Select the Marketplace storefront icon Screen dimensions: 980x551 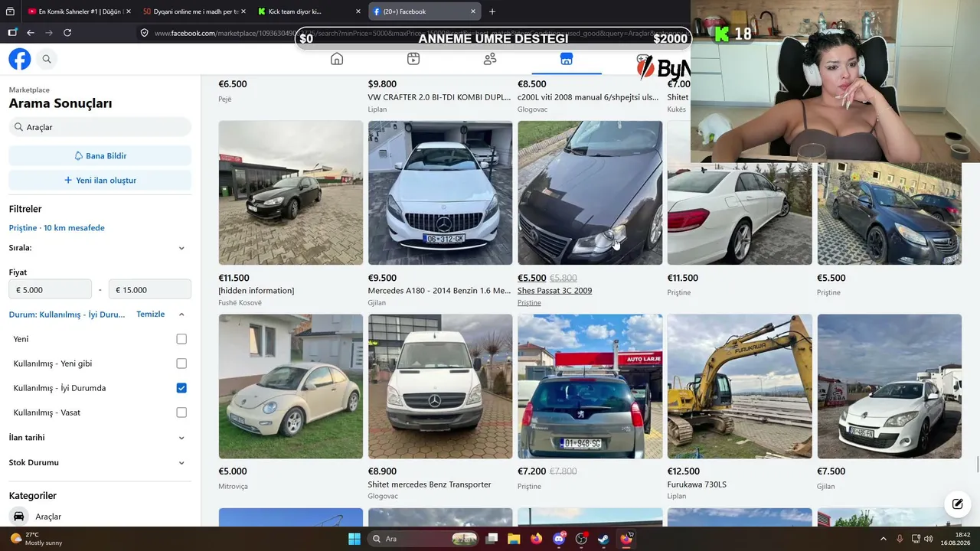pos(567,59)
